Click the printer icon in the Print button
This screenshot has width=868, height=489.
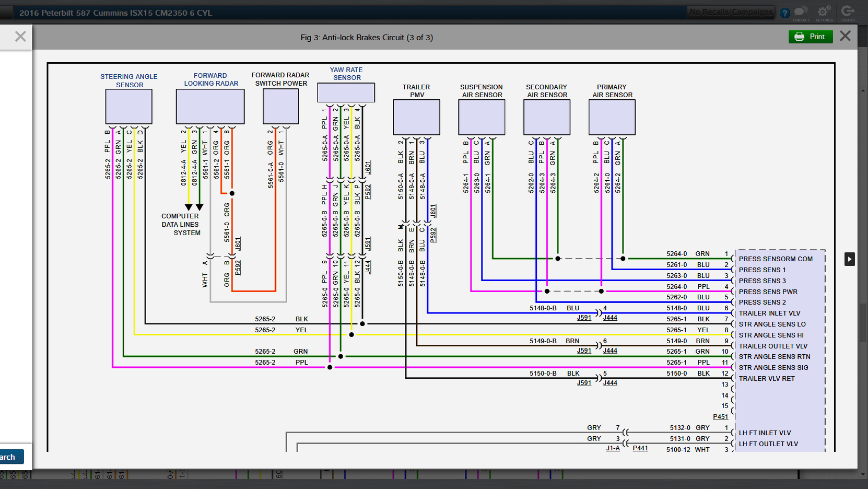tap(799, 37)
